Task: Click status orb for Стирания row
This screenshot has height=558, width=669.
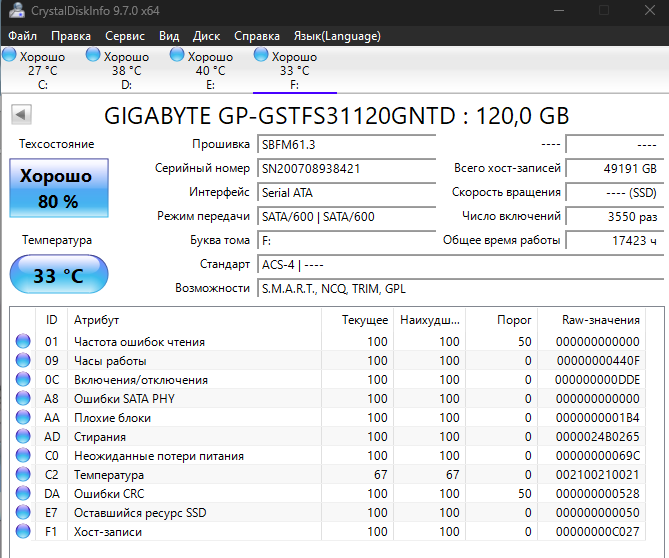Action: click(23, 436)
